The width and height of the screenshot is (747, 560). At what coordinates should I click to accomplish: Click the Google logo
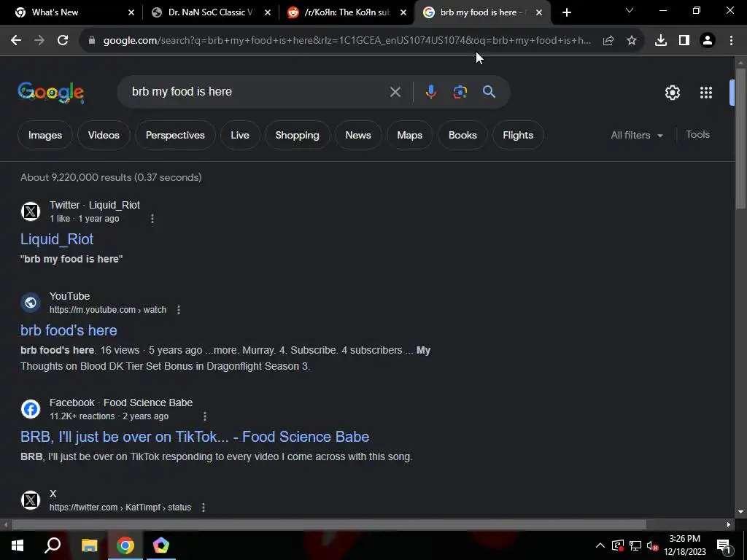coord(51,92)
